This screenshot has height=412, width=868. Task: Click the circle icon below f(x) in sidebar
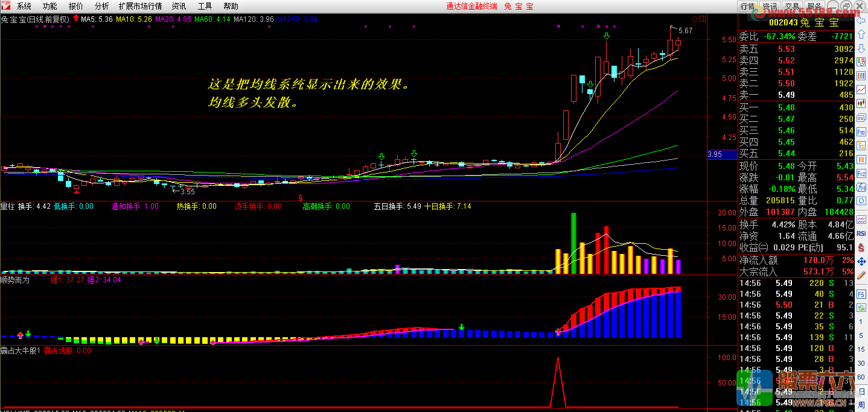[861, 201]
